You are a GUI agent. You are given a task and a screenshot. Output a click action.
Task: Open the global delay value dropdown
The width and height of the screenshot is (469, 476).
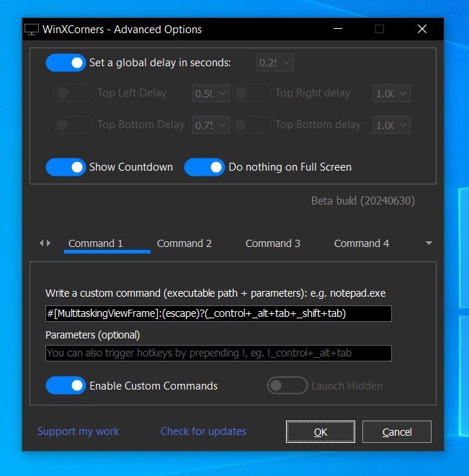[275, 63]
